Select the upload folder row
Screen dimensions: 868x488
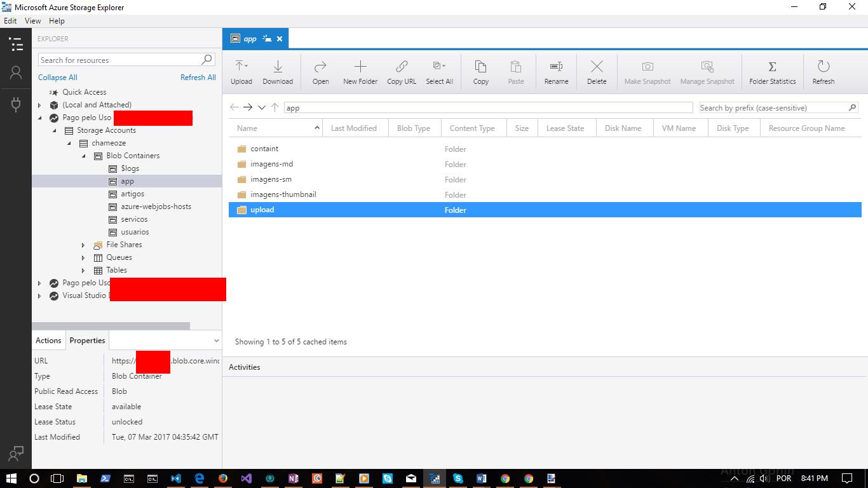545,210
